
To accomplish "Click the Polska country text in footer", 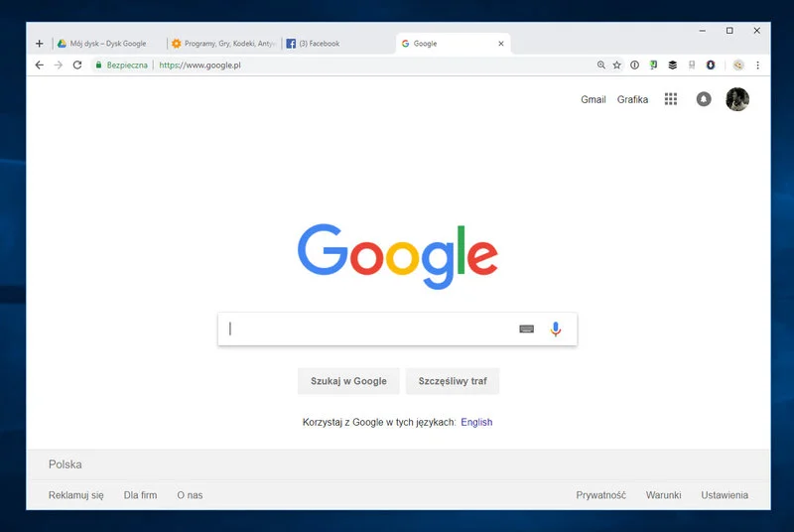I will pyautogui.click(x=66, y=465).
